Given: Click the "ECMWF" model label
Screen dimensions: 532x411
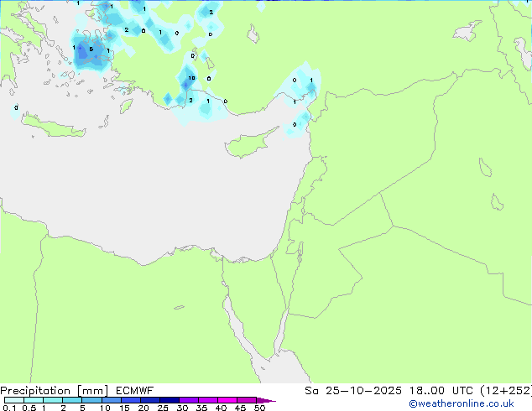Looking at the screenshot, I should point(135,391).
